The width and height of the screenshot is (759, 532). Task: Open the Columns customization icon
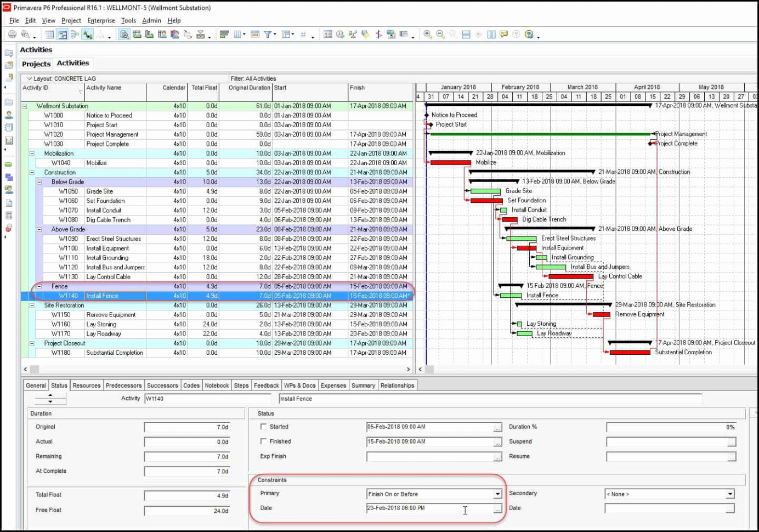pos(236,34)
